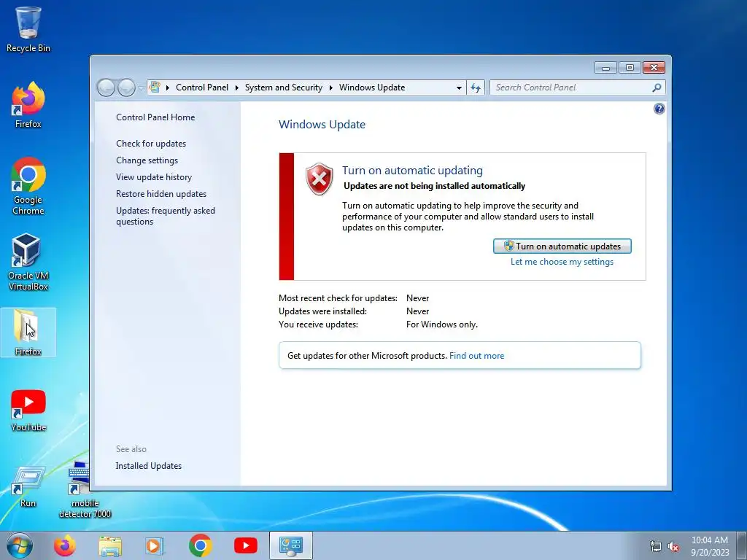This screenshot has width=747, height=560.
Task: Click Turn on automatic updates button
Action: click(562, 246)
